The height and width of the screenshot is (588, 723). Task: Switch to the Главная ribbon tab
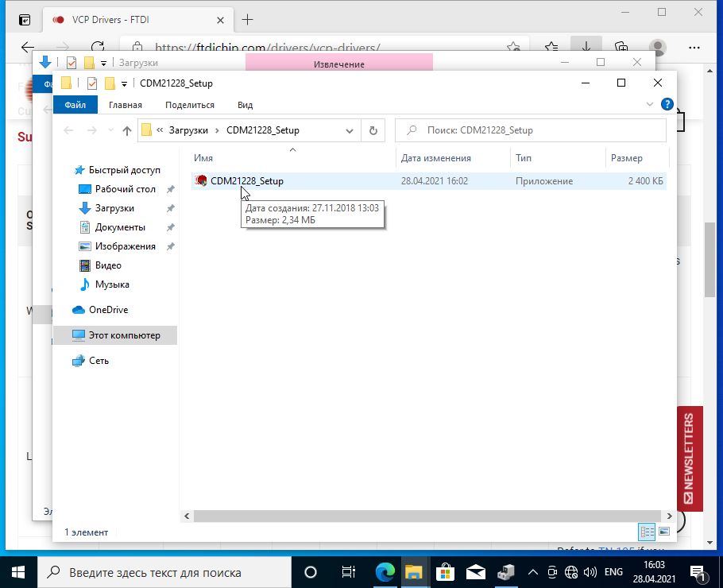pyautogui.click(x=126, y=105)
